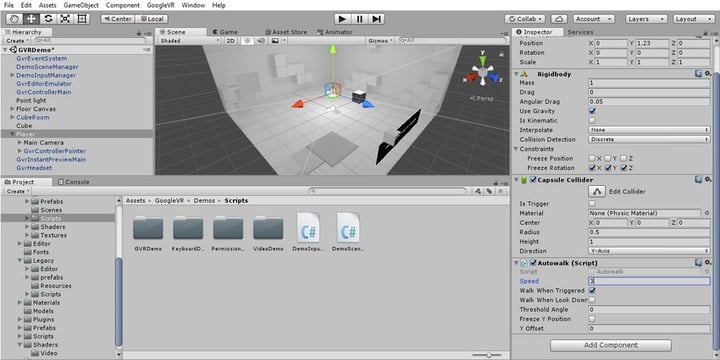Open Collision Detection dropdown
The image size is (720, 360).
click(x=649, y=139)
